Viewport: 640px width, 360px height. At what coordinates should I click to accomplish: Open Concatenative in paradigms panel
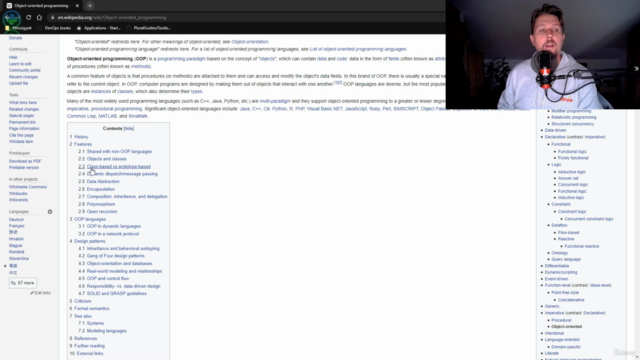tap(571, 300)
